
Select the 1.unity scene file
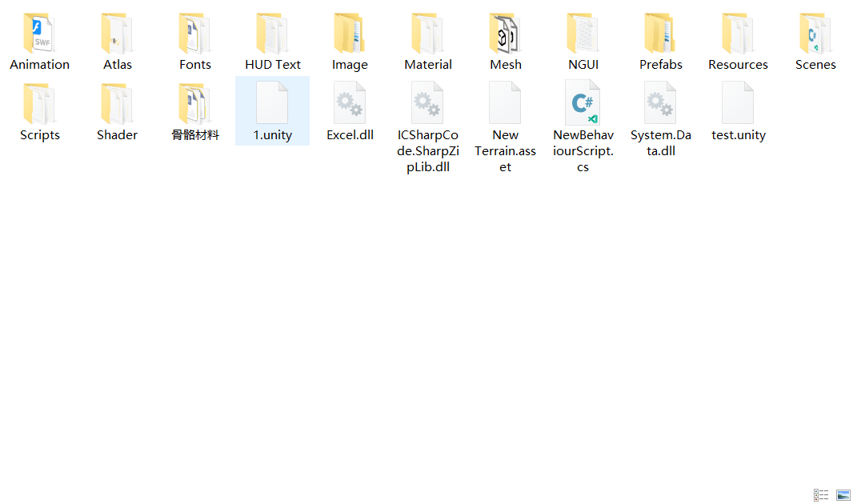[272, 105]
